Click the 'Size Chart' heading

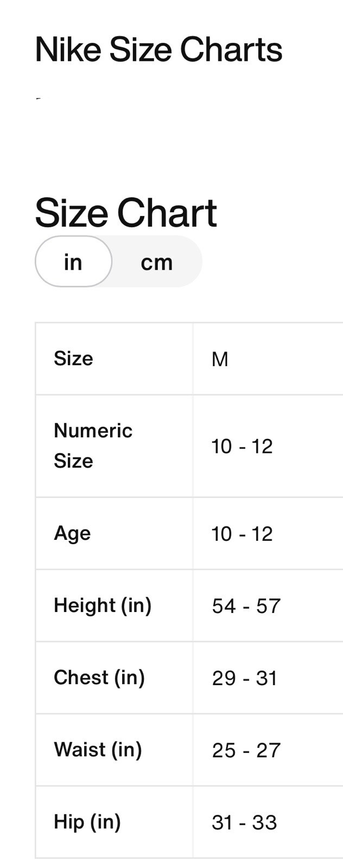point(126,213)
